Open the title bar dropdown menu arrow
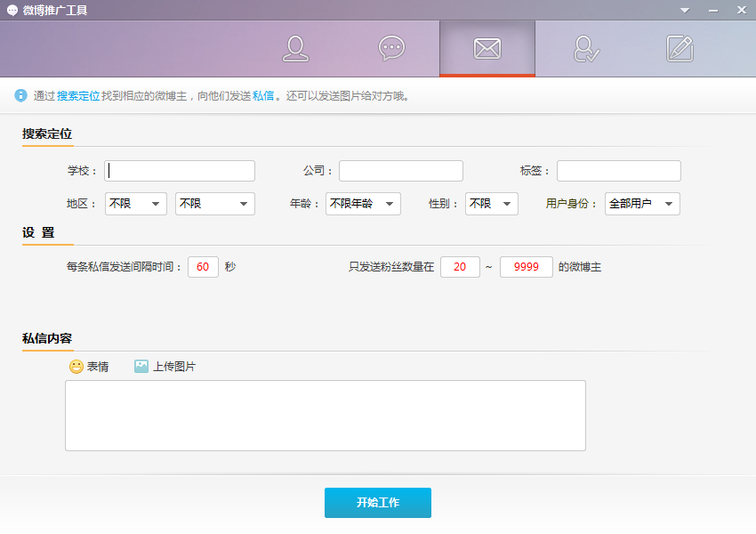Screen dimensions: 756x534 point(685,10)
